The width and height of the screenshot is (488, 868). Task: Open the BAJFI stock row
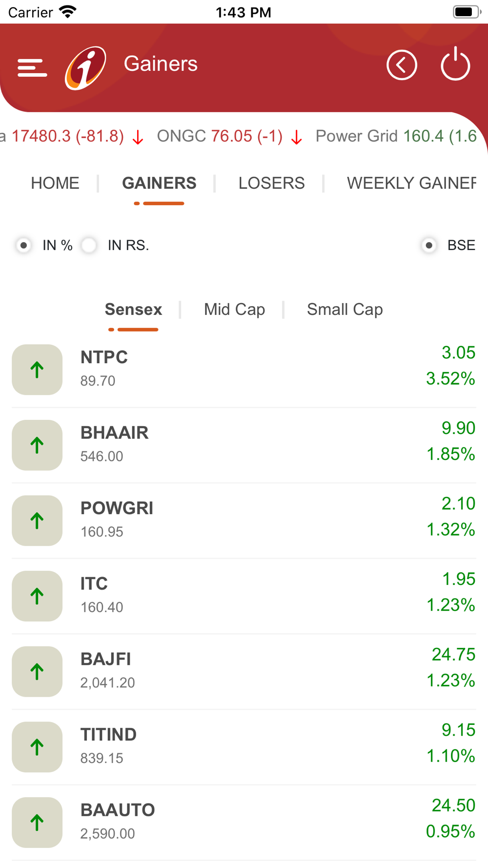click(x=244, y=671)
